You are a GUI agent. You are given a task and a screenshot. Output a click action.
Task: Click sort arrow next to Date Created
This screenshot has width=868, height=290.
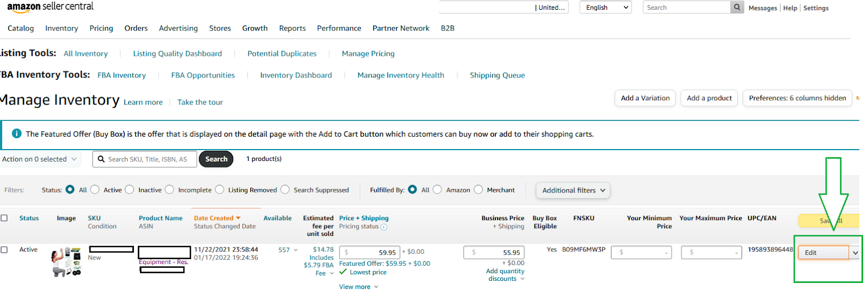238,218
